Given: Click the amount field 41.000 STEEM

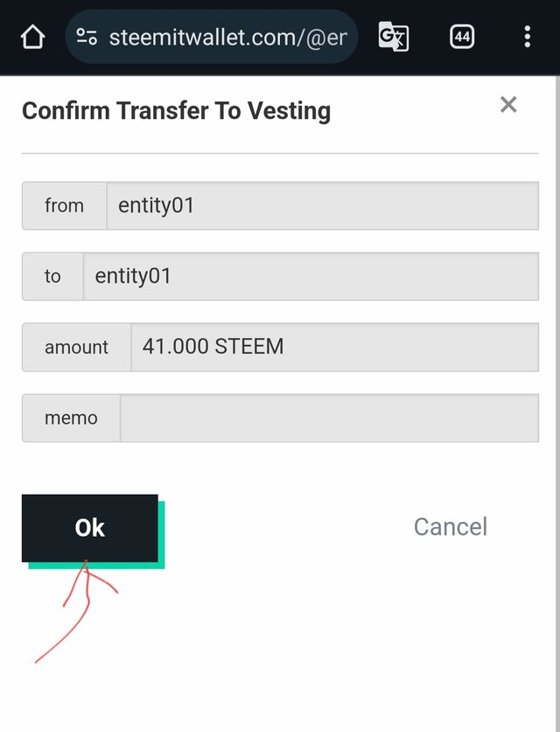Looking at the screenshot, I should click(x=334, y=348).
